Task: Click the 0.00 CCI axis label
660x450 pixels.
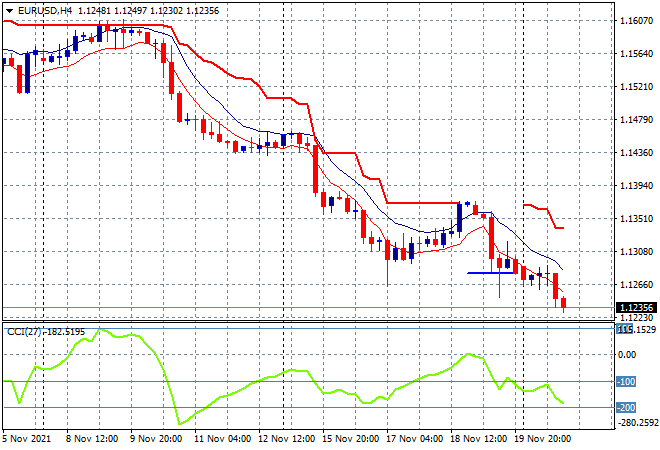Action: point(627,355)
